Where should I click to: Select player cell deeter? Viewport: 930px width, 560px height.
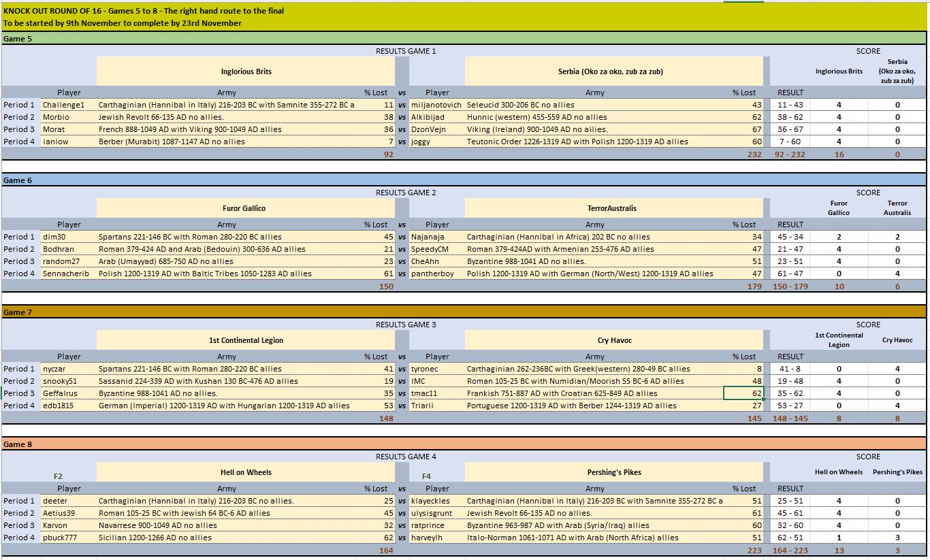69,501
